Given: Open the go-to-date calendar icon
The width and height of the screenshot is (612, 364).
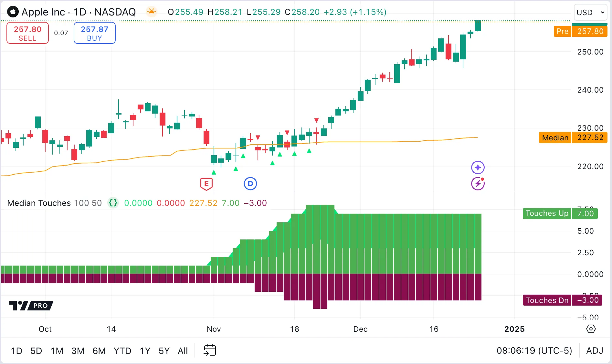Looking at the screenshot, I should click(x=210, y=350).
